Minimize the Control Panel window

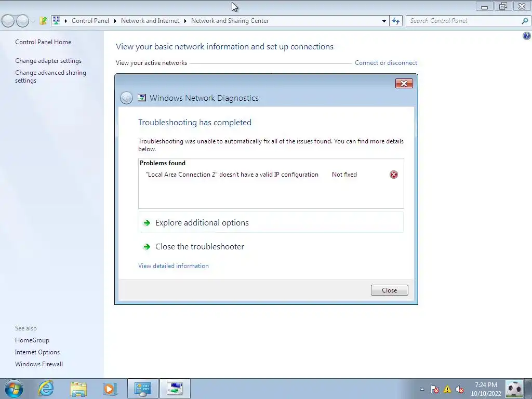coord(485,6)
